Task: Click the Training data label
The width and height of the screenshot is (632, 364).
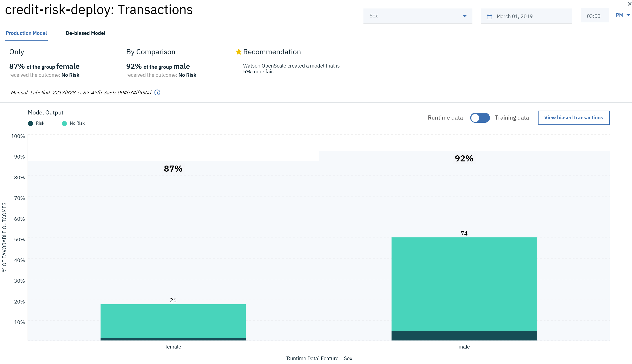Action: [511, 118]
